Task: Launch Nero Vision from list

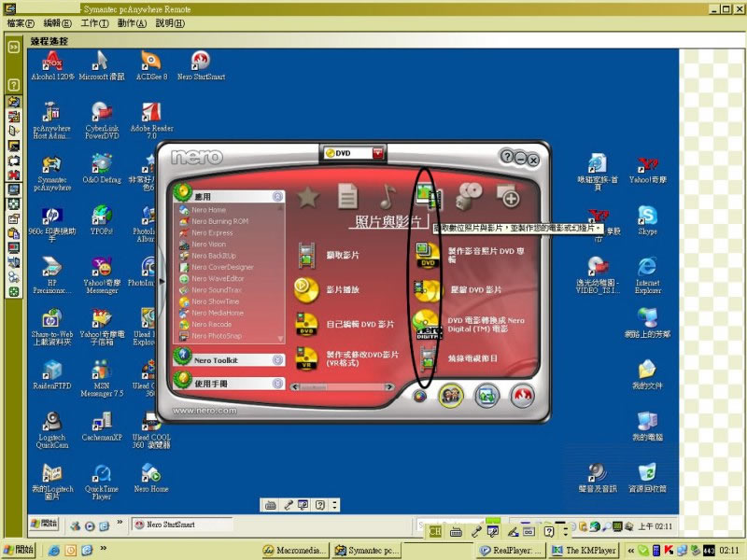Action: tap(208, 245)
